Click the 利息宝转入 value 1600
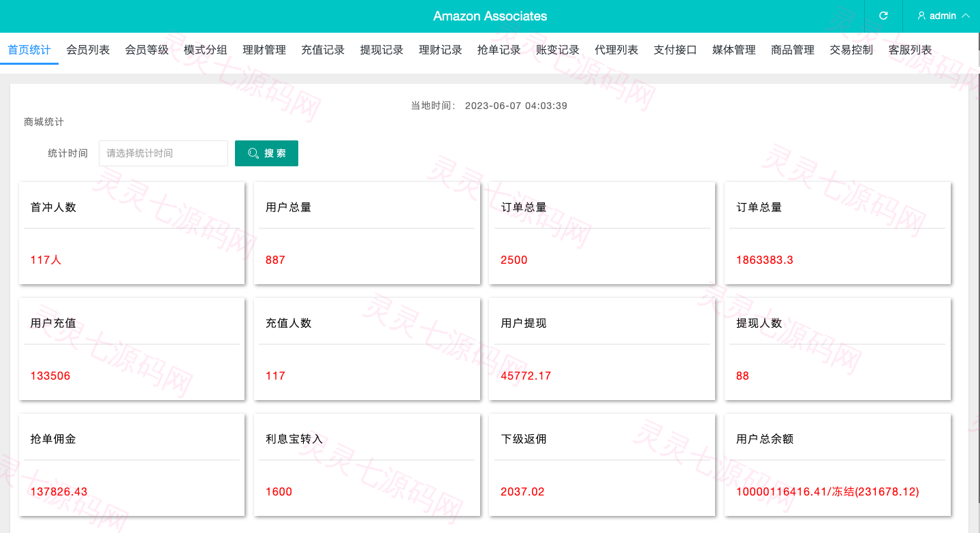Viewport: 980px width, 533px height. tap(279, 491)
